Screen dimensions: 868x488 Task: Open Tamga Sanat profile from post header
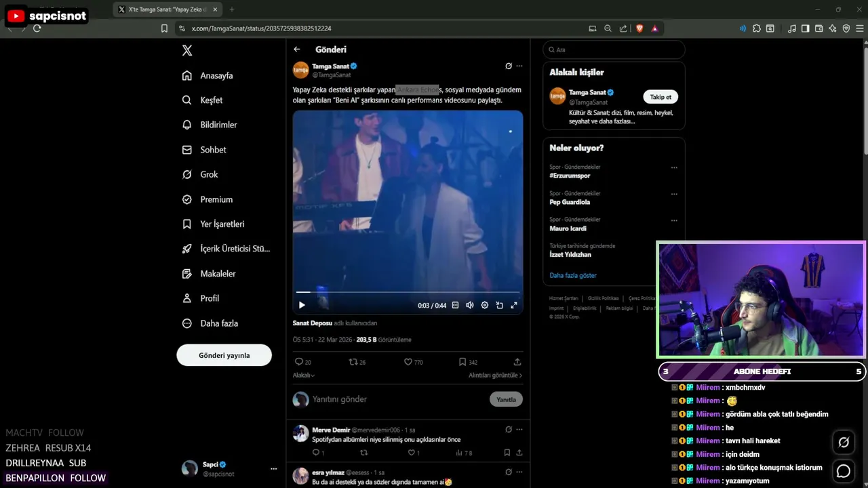[x=330, y=66]
